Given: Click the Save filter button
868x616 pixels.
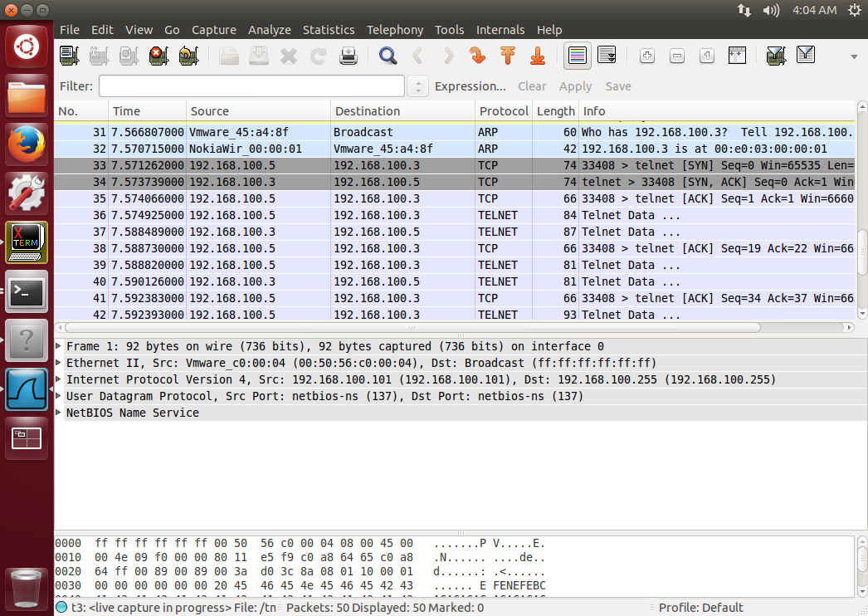Looking at the screenshot, I should click(x=618, y=86).
